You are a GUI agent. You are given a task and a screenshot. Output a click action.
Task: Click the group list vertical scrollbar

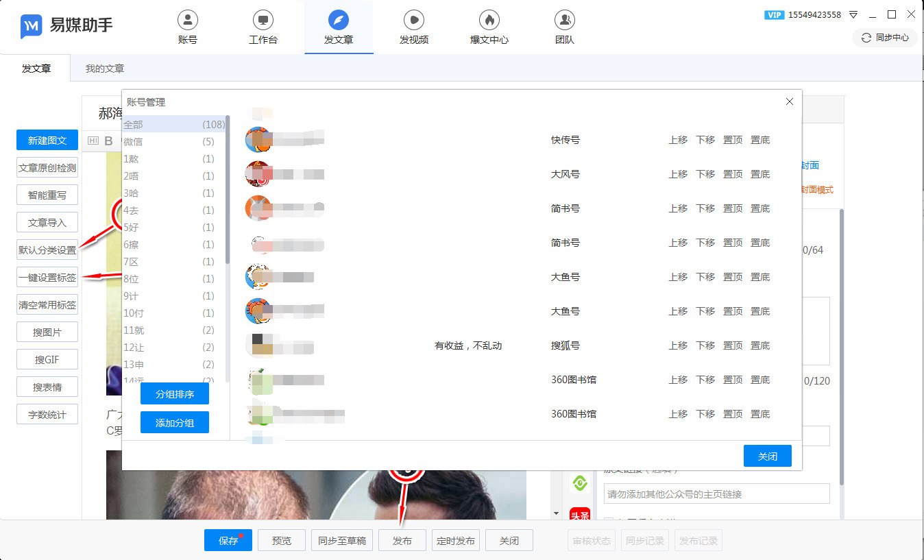click(228, 192)
